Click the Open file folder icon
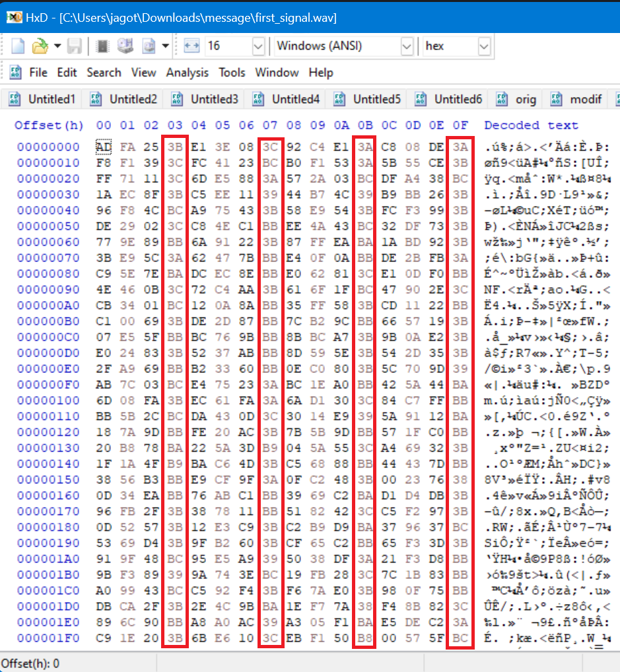Image resolution: width=620 pixels, height=672 pixels. coord(41,46)
